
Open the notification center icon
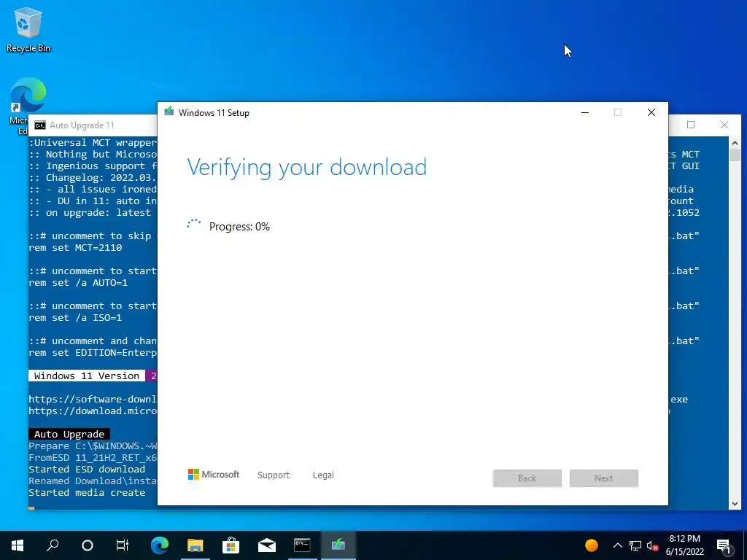pyautogui.click(x=724, y=545)
